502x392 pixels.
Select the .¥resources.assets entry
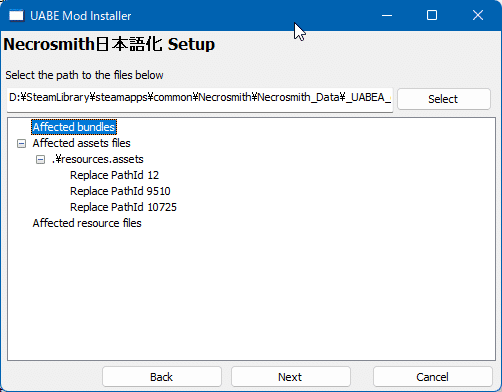coord(98,159)
